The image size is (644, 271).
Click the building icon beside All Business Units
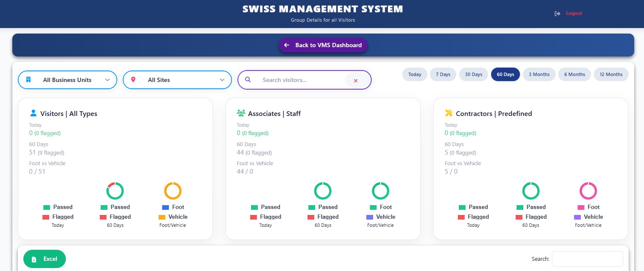click(28, 80)
